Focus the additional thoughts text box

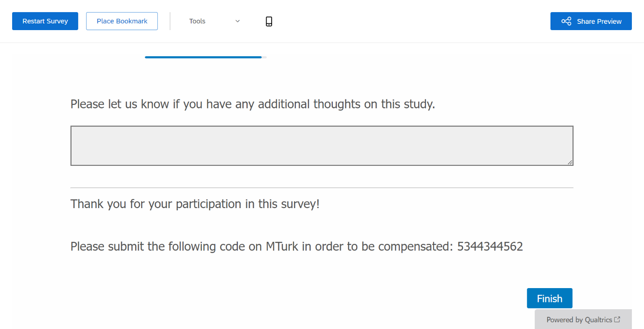pos(322,146)
